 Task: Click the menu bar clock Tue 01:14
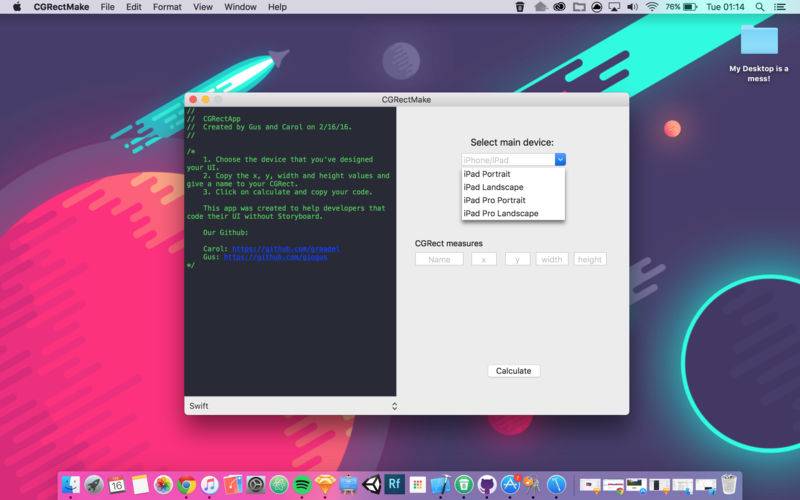[x=725, y=7]
